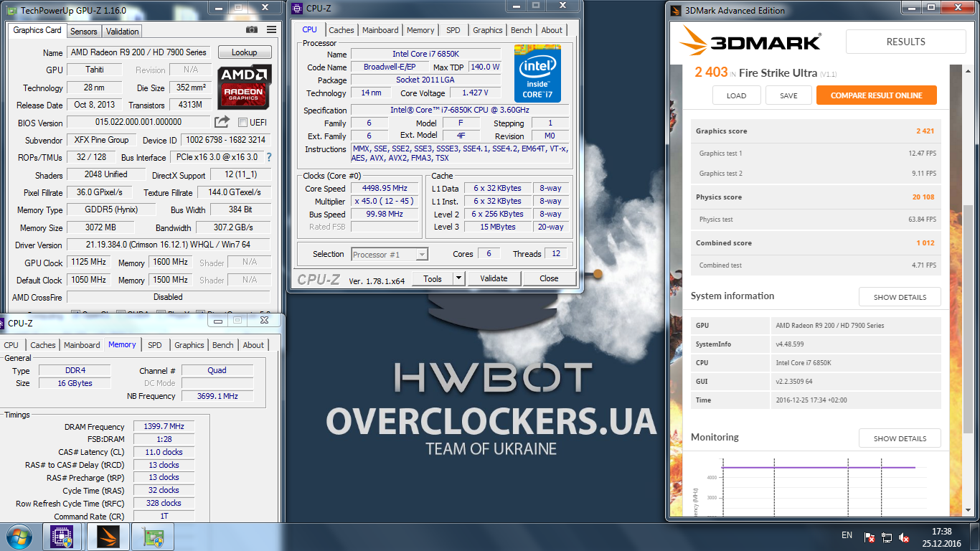
Task: Click the Lookup button in GPU-Z
Action: [x=245, y=52]
